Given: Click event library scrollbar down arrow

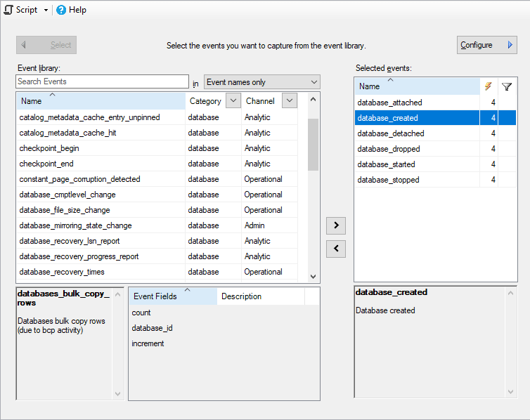Looking at the screenshot, I should pos(313,277).
